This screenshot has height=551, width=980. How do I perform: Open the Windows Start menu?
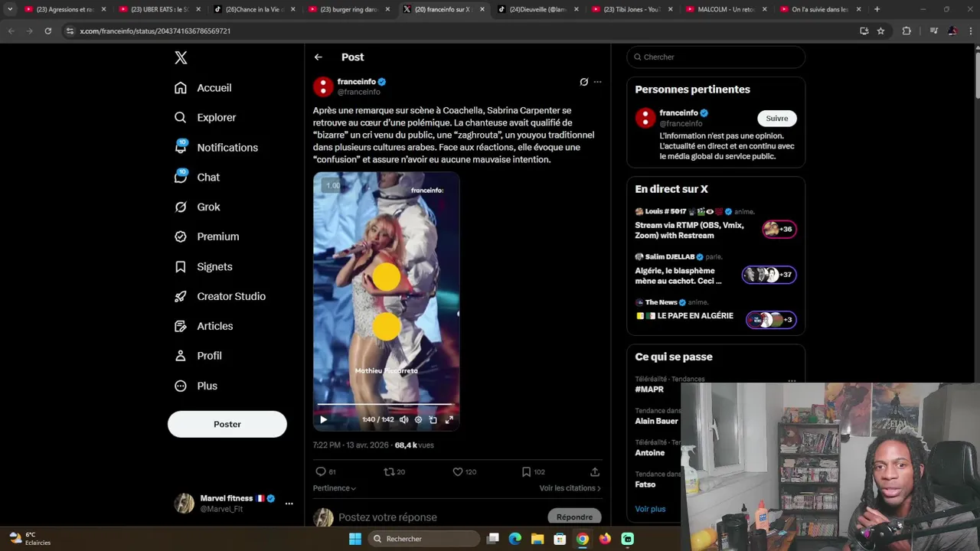point(355,539)
